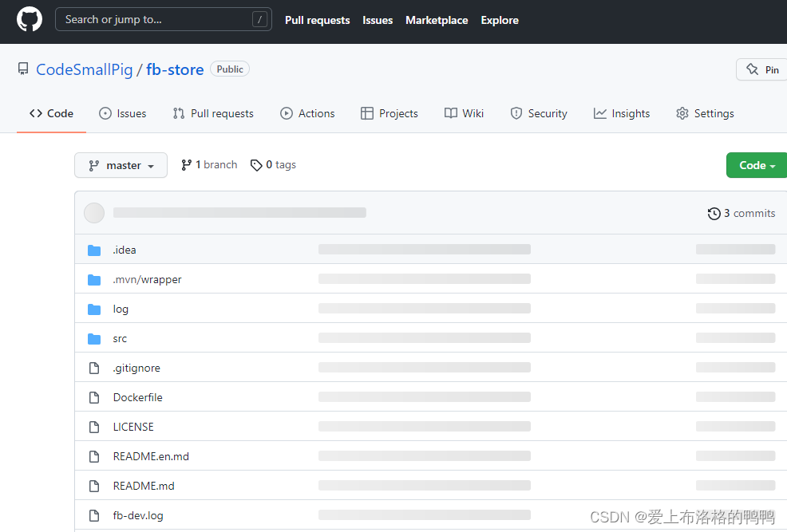Open the Wiki tab
Screen dimensions: 787x532
tap(464, 113)
